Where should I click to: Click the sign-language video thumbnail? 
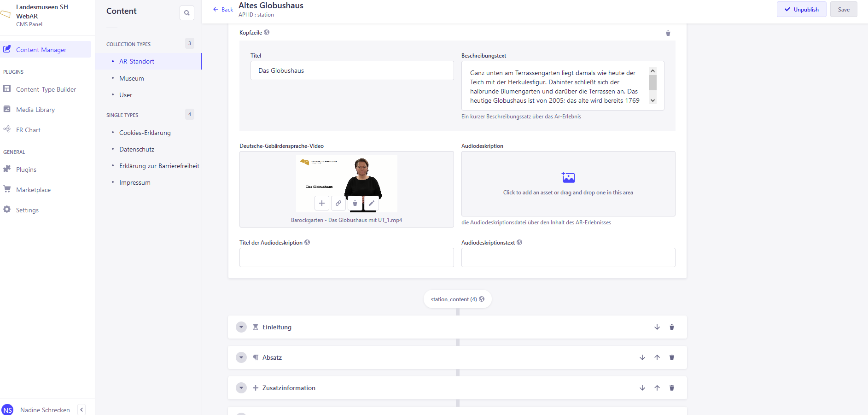347,184
